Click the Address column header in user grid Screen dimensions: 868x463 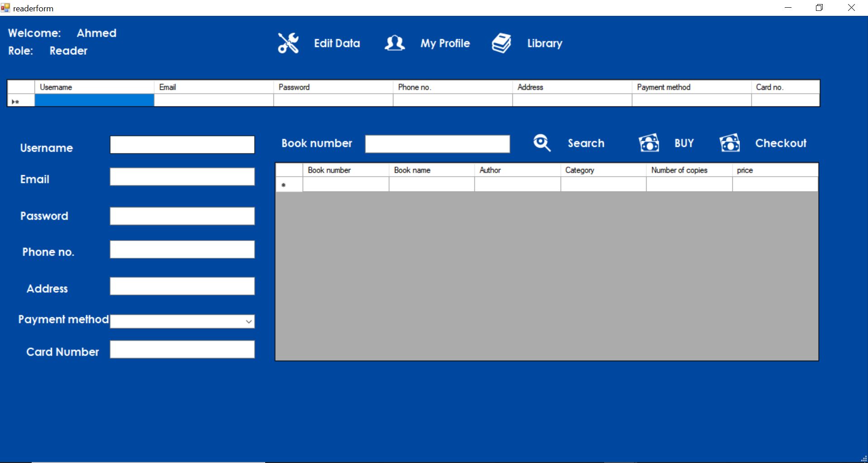[x=572, y=87]
